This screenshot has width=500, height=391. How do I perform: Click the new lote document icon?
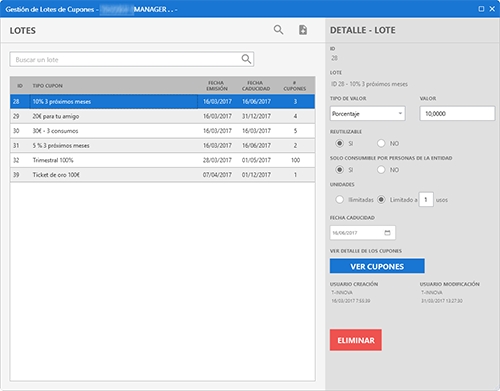[303, 30]
